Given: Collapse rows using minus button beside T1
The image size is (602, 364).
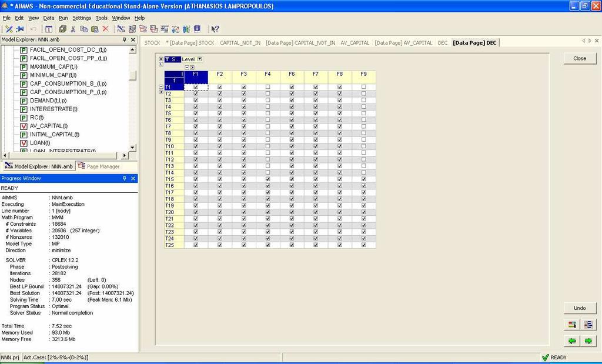Looking at the screenshot, I should click(161, 87).
